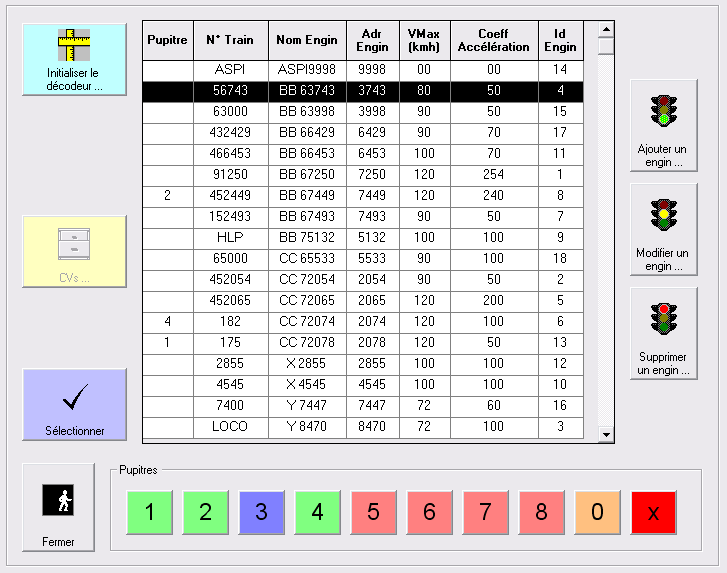Select green Pupitre 4 button
727x573 pixels.
tap(317, 512)
